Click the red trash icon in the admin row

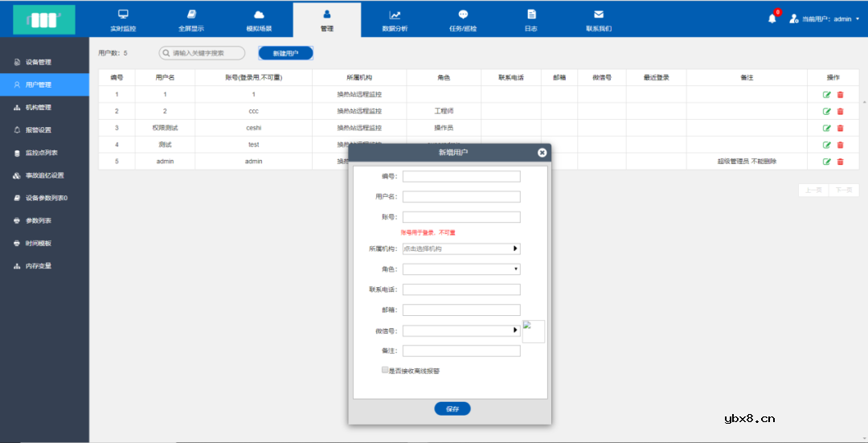pyautogui.click(x=841, y=161)
